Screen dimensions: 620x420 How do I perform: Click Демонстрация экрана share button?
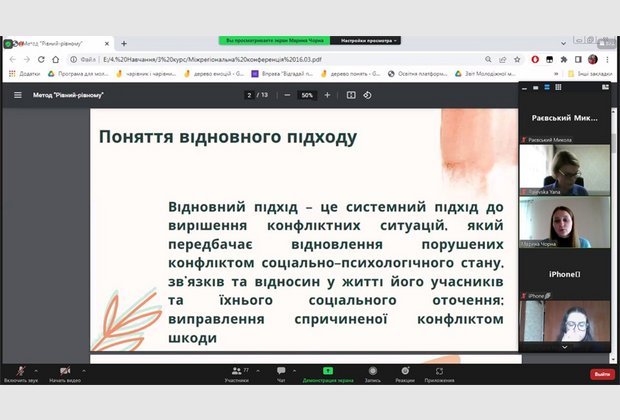pyautogui.click(x=328, y=374)
